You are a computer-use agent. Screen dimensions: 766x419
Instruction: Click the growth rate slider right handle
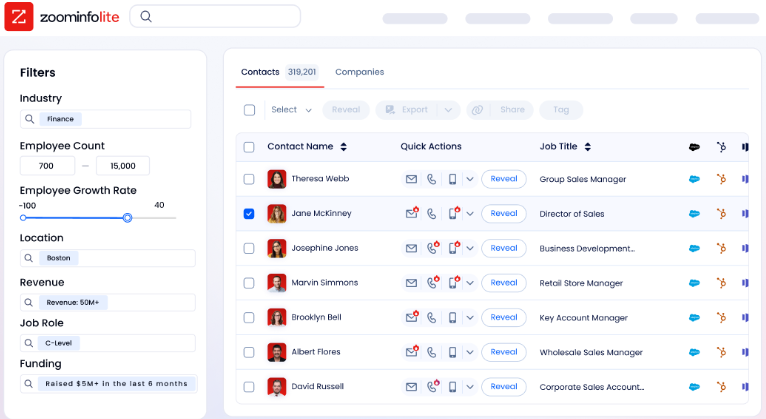(x=128, y=218)
